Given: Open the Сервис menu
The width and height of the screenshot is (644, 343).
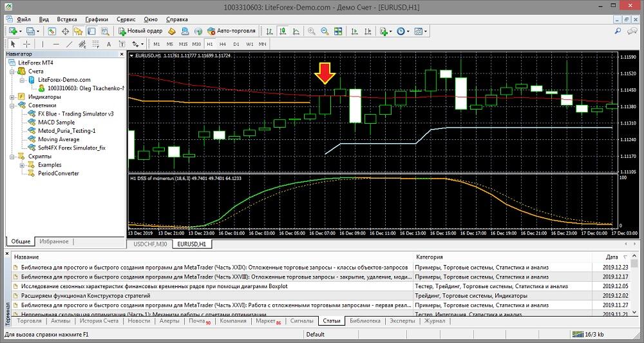Looking at the screenshot, I should pyautogui.click(x=126, y=19).
